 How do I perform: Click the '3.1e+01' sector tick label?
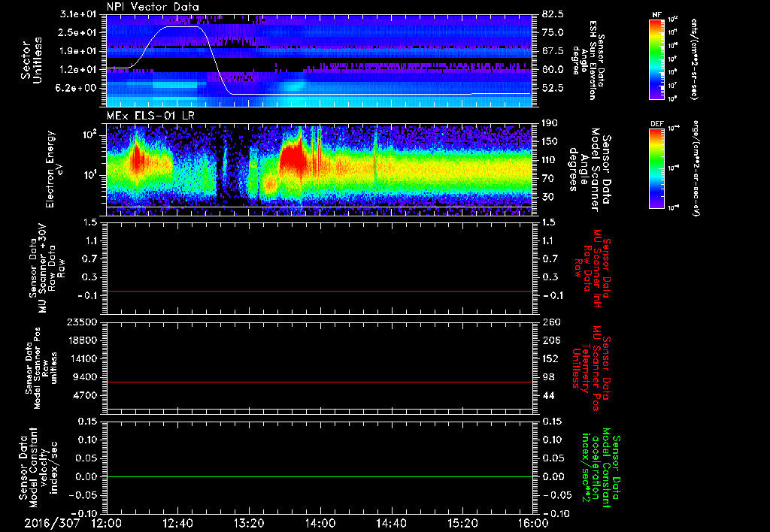(78, 14)
